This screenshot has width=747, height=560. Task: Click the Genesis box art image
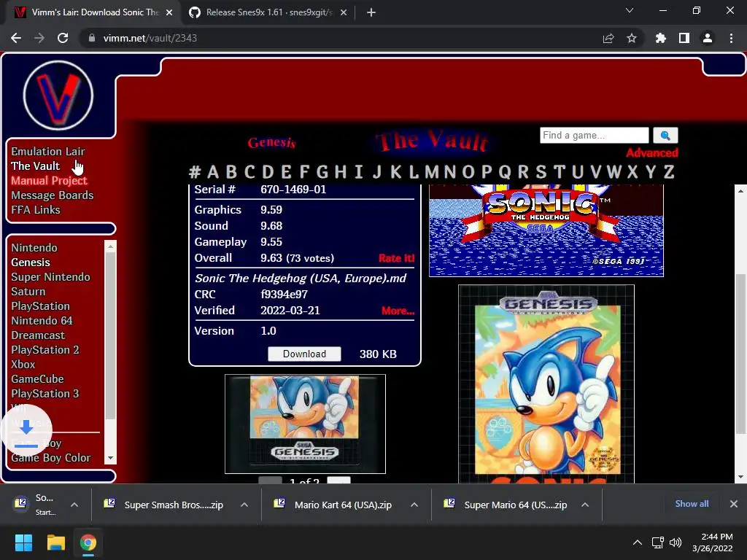(546, 384)
